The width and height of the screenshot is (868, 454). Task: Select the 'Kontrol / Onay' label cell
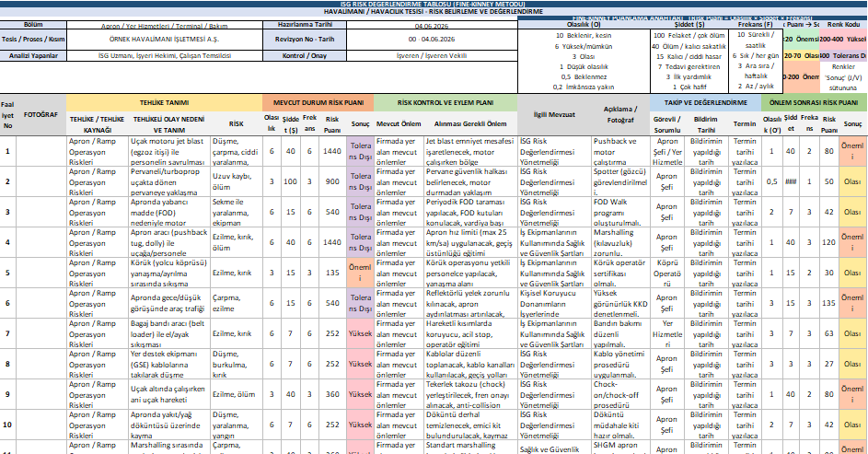tap(305, 56)
